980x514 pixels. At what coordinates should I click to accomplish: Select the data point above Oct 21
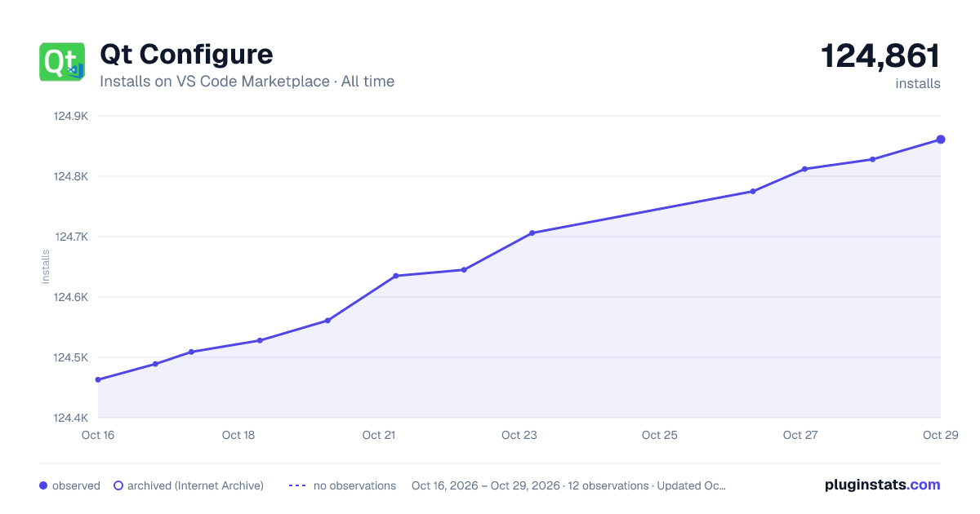(396, 276)
